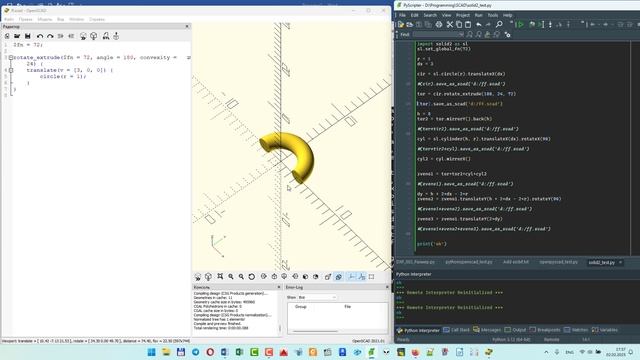Open File menu in PyScripter
640x360 pixels.
tap(402, 15)
